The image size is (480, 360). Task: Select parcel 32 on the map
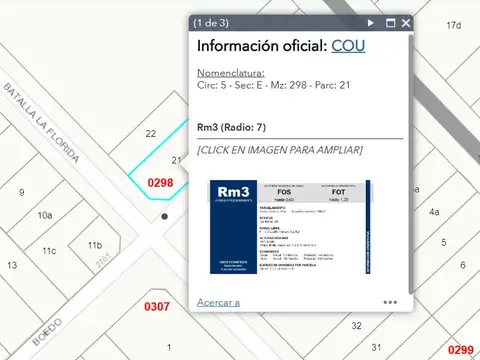(356, 326)
